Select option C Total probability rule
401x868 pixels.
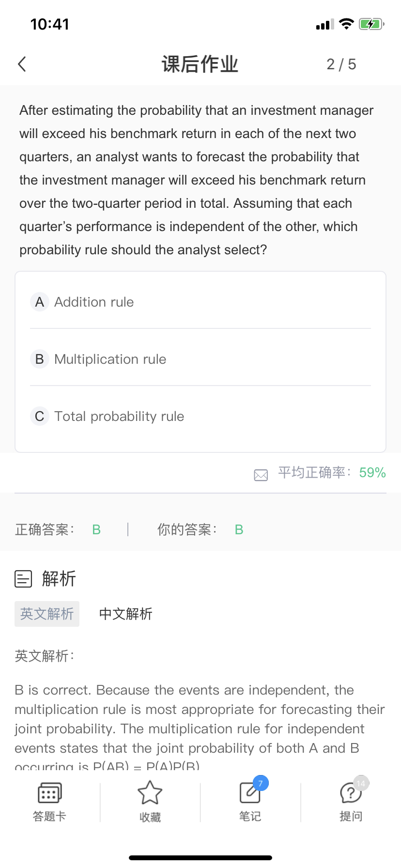pyautogui.click(x=200, y=416)
